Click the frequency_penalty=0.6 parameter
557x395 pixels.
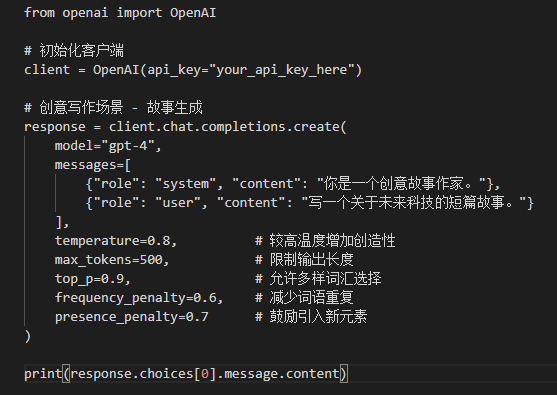[x=139, y=298]
